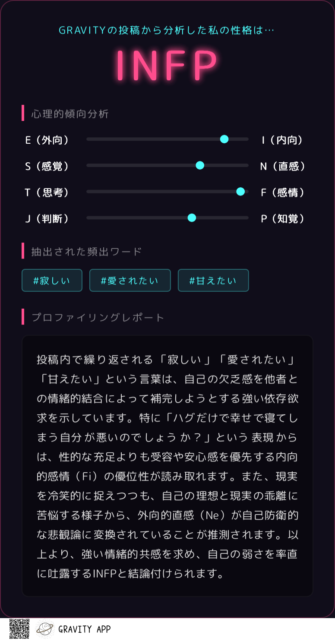Click the QR code at bottom left
The height and width of the screenshot is (644, 335).
pyautogui.click(x=19, y=629)
